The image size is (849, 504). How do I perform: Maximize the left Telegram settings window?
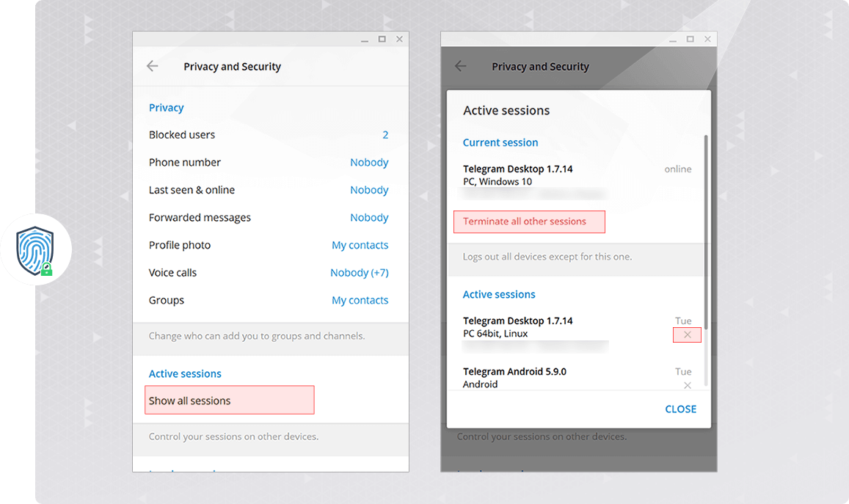pyautogui.click(x=382, y=39)
